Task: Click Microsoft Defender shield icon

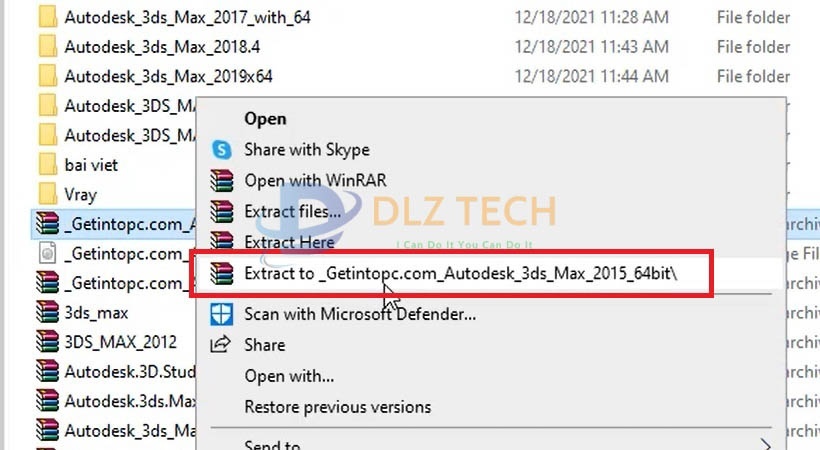Action: 222,314
